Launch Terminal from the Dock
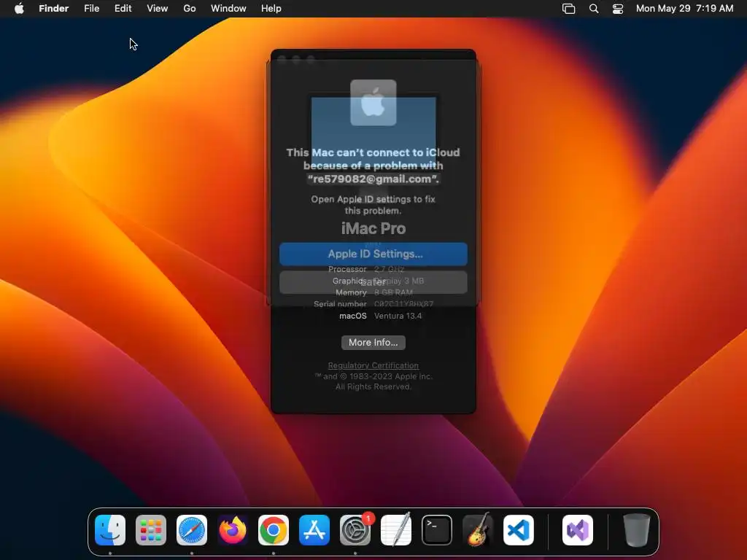747x560 pixels. coord(437,530)
